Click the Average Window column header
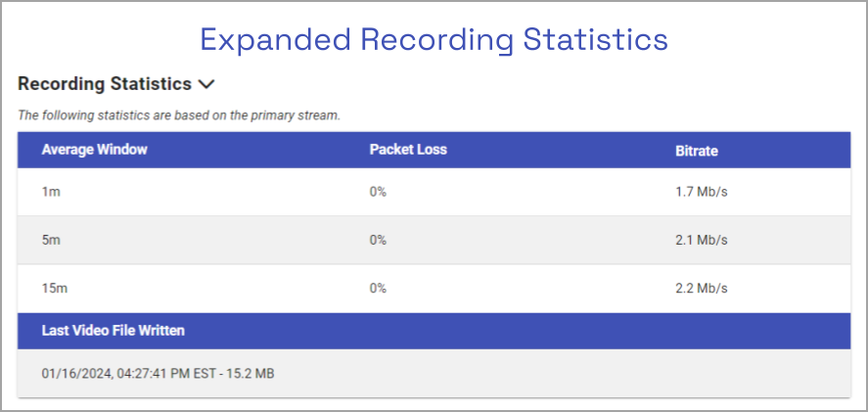868x412 pixels. (x=94, y=150)
